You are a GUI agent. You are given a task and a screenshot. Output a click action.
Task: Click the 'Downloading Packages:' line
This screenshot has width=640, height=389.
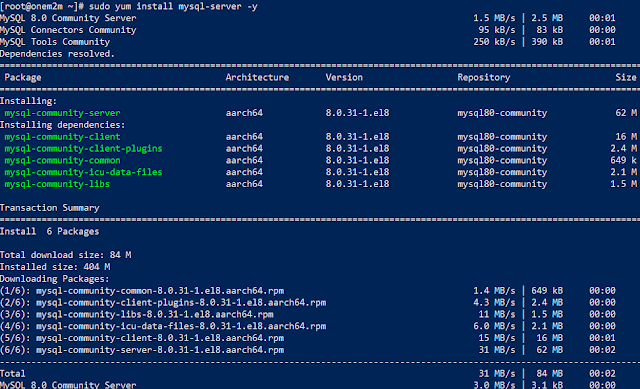click(x=55, y=279)
